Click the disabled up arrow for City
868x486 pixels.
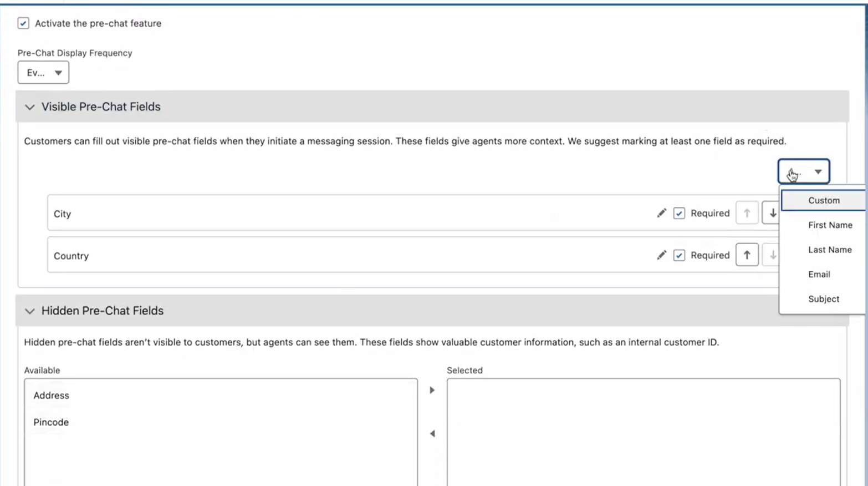pyautogui.click(x=747, y=213)
